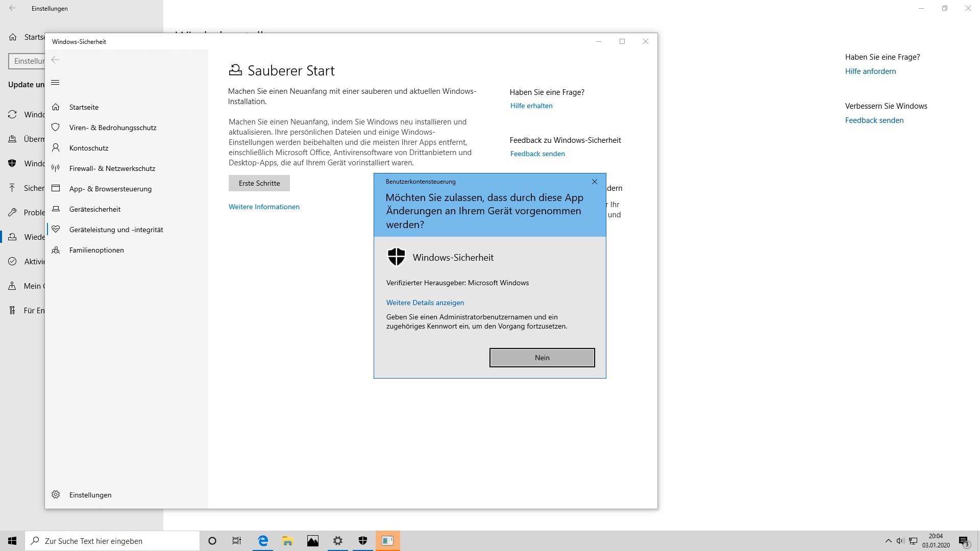The width and height of the screenshot is (980, 551).
Task: Open File Explorer from the taskbar
Action: pyautogui.click(x=287, y=541)
